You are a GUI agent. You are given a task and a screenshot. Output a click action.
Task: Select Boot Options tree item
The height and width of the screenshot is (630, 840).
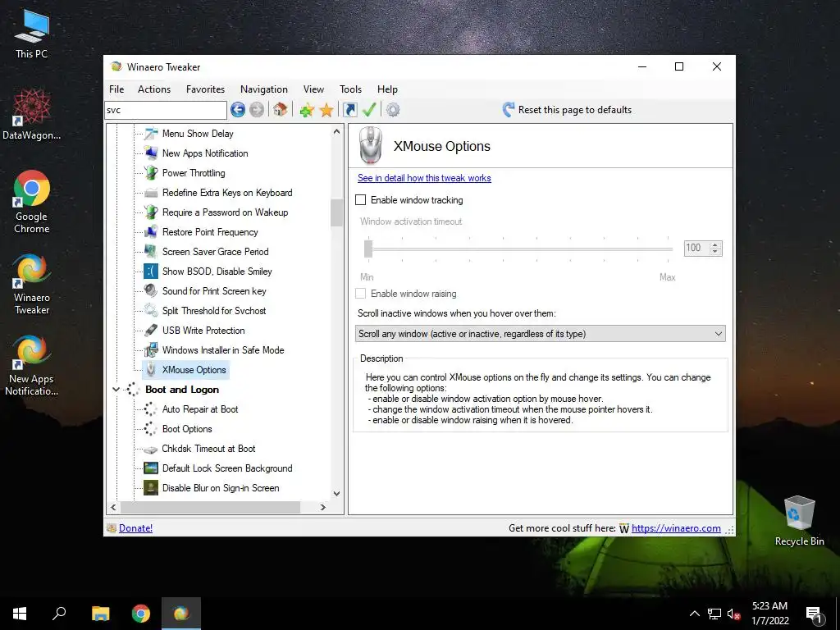tap(187, 429)
